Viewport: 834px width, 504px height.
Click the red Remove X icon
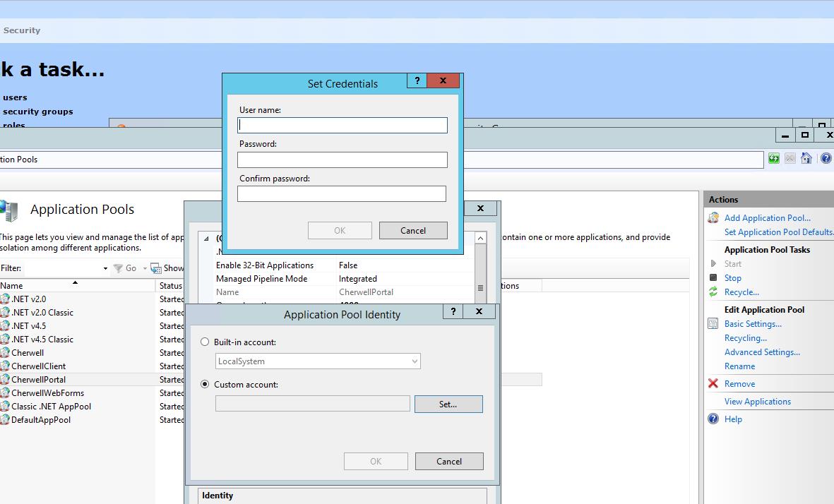(713, 384)
